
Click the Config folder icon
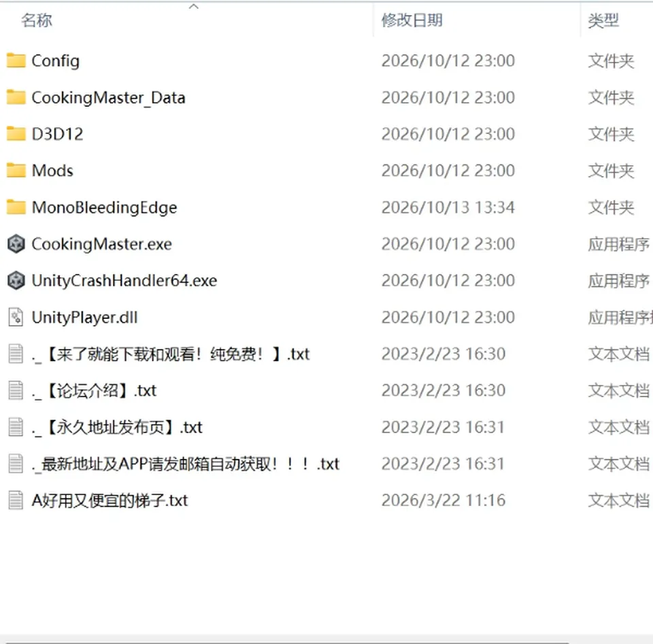pyautogui.click(x=16, y=61)
